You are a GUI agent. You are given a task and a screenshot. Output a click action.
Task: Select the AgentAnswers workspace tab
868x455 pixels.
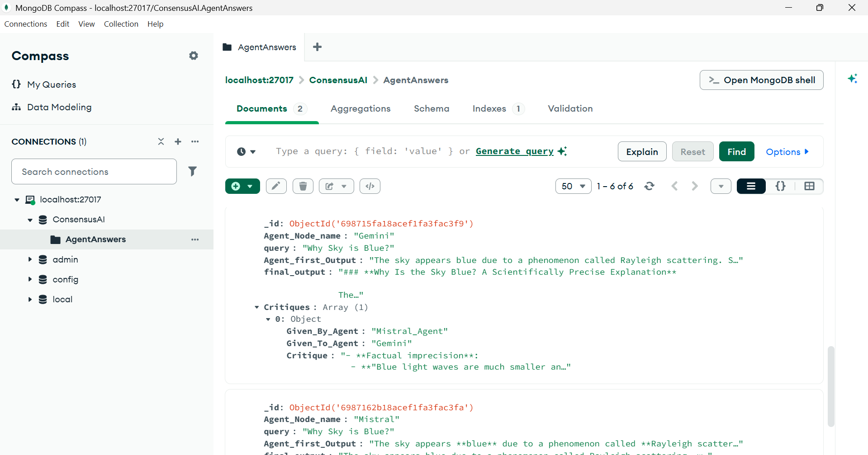tap(259, 47)
